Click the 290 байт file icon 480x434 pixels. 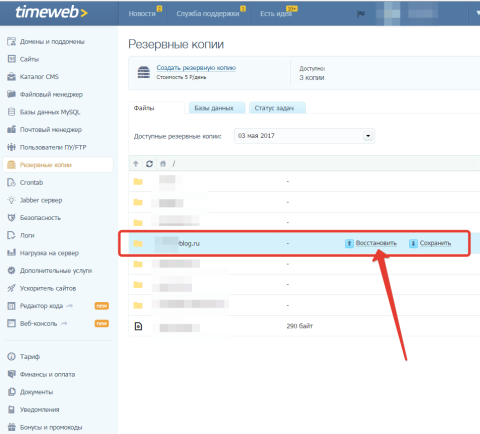[x=138, y=326]
